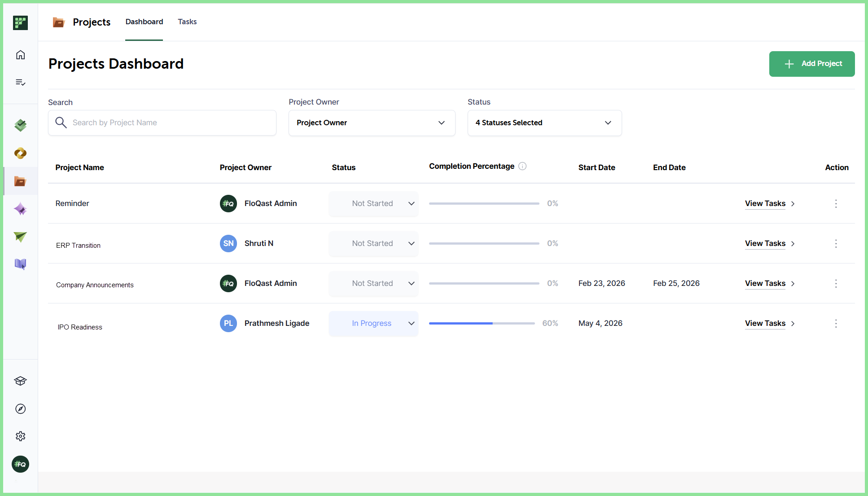868x496 pixels.
Task: Click the ERP Transition project name
Action: tap(78, 246)
